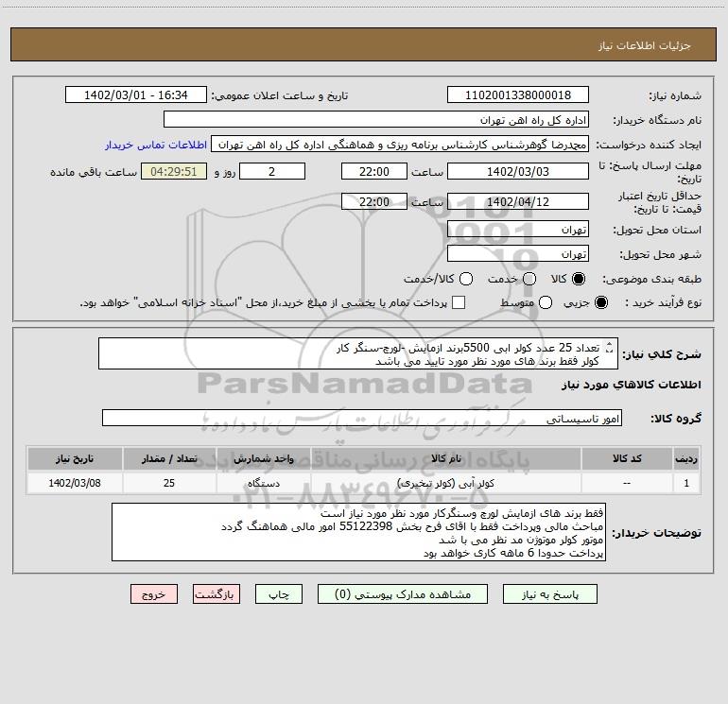The width and height of the screenshot is (728, 704).
Task: Click the نام کالا column header
Action: 445,458
